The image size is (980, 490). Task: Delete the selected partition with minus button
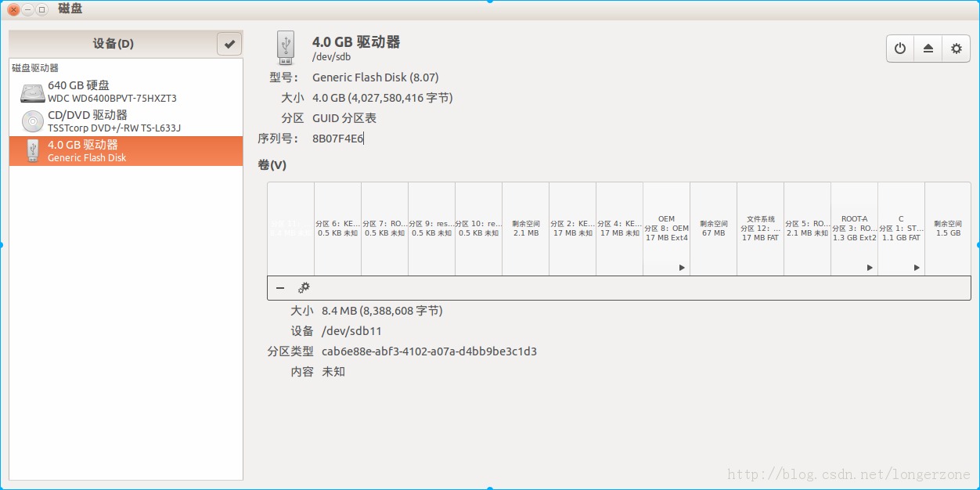point(280,288)
